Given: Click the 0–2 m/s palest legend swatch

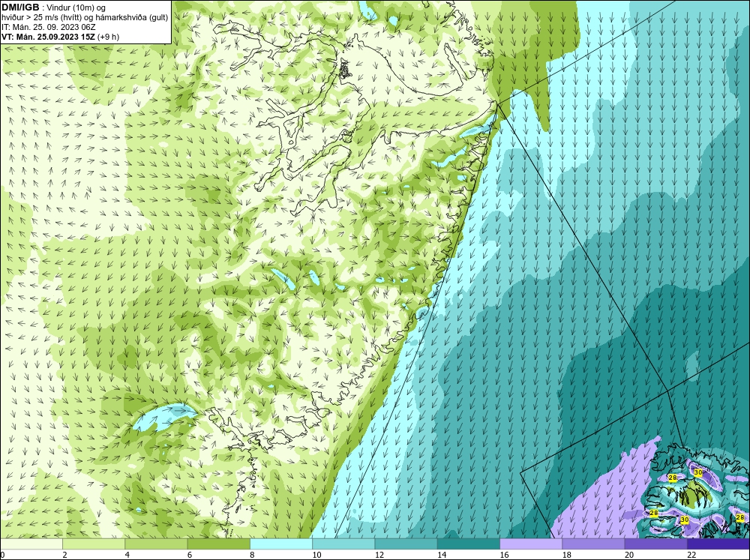Looking at the screenshot, I should pos(31,544).
